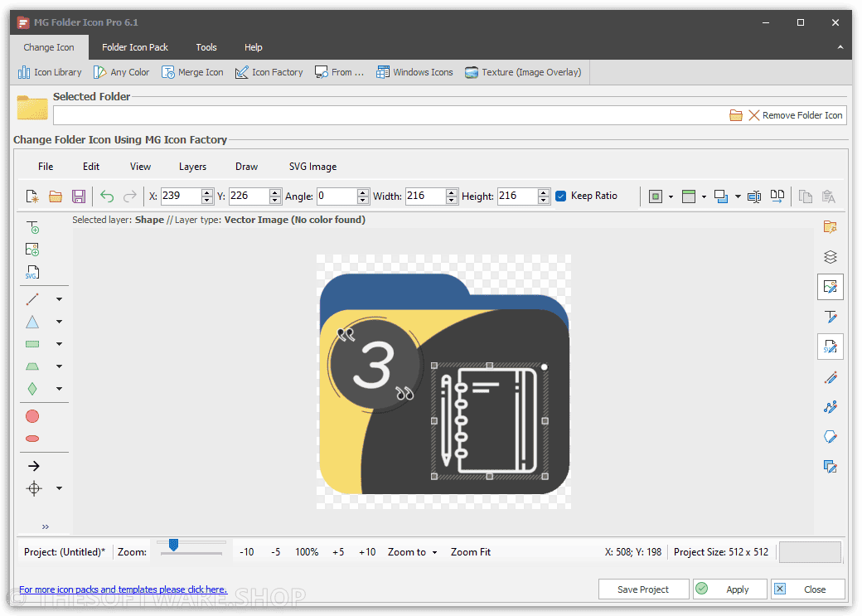The image size is (862, 616).
Task: Open the SVG Image menu
Action: pyautogui.click(x=312, y=167)
